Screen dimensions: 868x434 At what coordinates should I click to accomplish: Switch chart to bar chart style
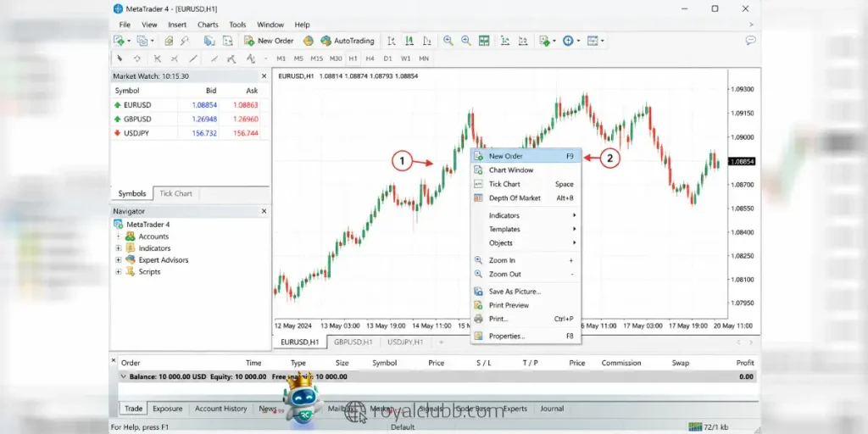coord(392,41)
